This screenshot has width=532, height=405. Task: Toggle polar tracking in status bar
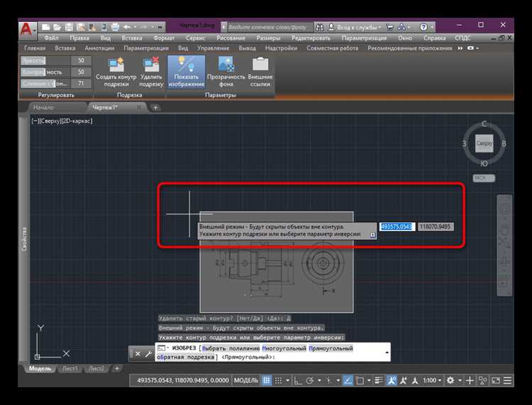[x=310, y=381]
